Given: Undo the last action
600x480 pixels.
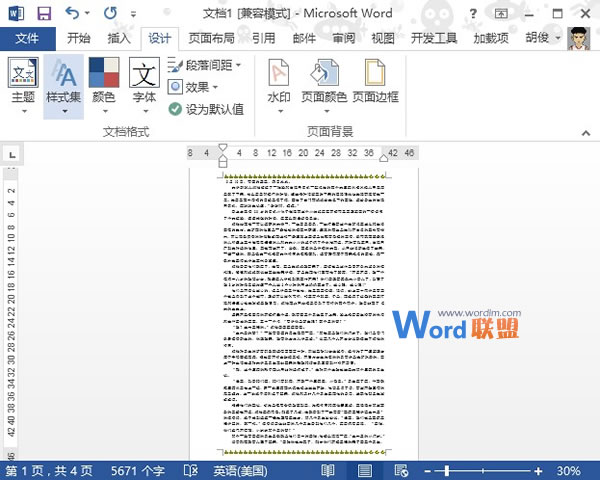Looking at the screenshot, I should [72, 13].
